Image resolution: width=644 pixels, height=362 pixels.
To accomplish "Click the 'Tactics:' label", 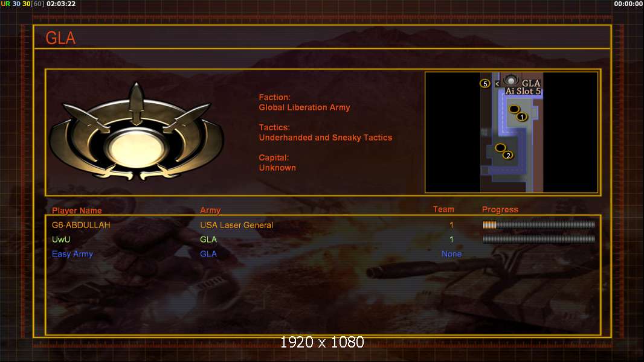I will [274, 127].
